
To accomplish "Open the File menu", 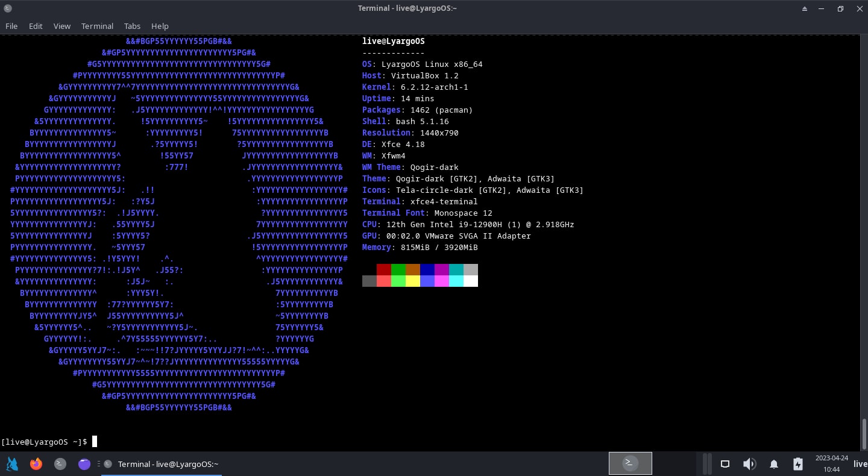I will click(11, 26).
